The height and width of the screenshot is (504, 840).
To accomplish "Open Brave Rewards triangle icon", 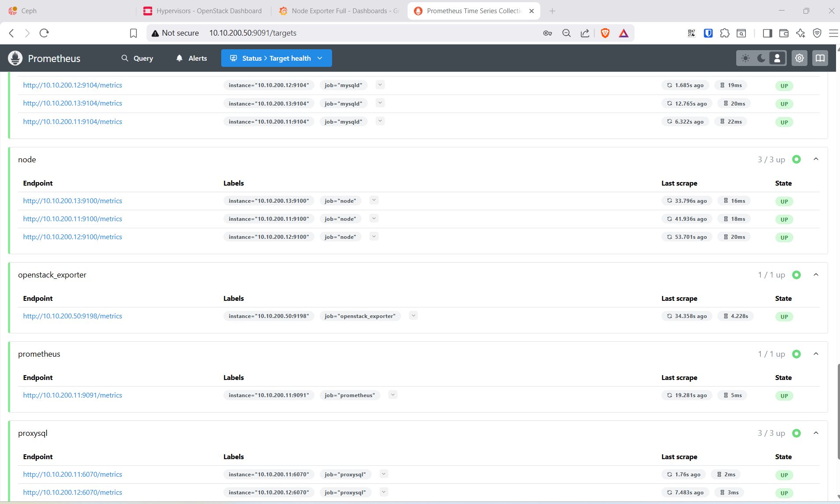I will pyautogui.click(x=624, y=33).
